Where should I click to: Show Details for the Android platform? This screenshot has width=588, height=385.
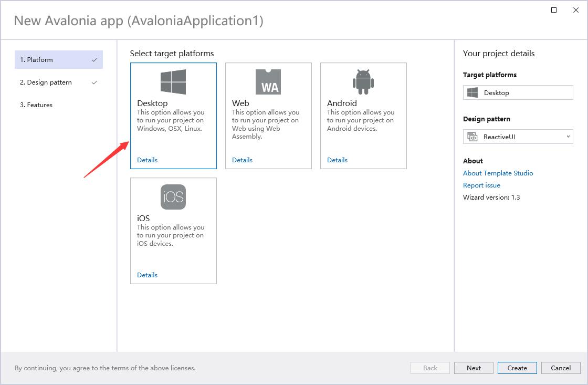337,160
